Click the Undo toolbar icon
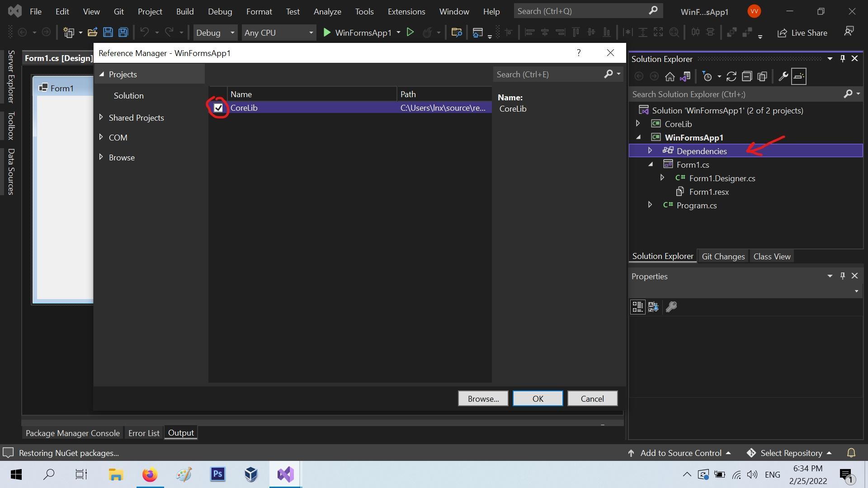868x488 pixels. click(145, 32)
